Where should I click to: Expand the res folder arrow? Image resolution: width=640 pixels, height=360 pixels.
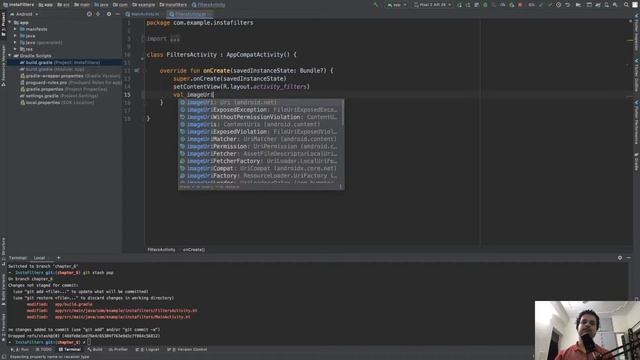pyautogui.click(x=16, y=49)
